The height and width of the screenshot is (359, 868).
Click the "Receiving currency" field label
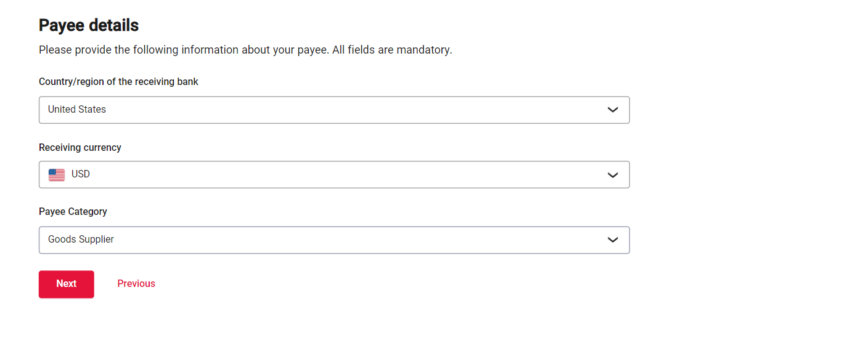pos(80,148)
